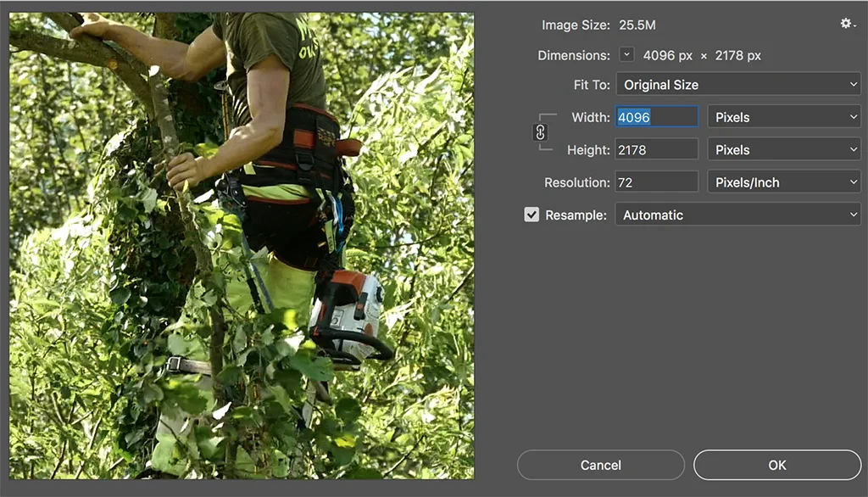This screenshot has height=497, width=868.
Task: Open the gear settings menu
Action: (848, 24)
